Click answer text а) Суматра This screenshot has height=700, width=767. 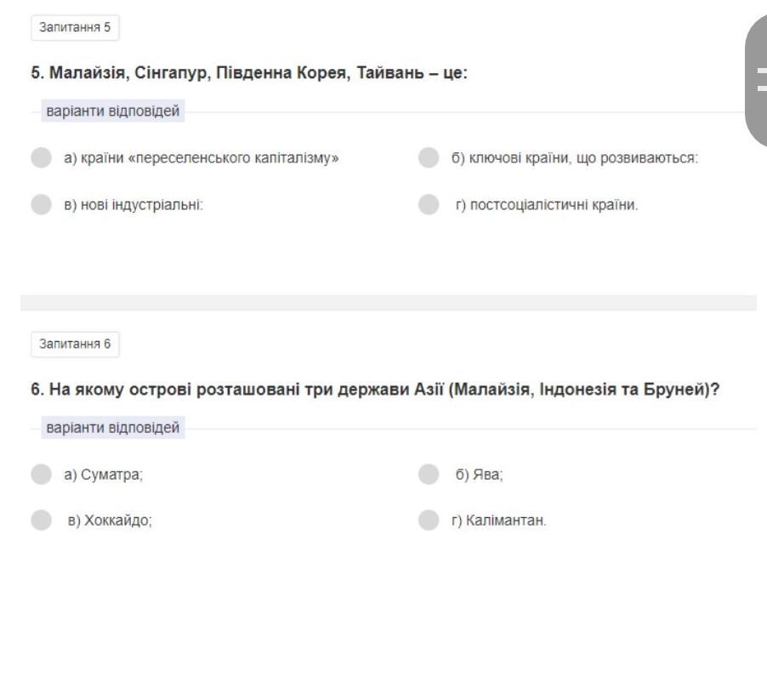pyautogui.click(x=103, y=475)
